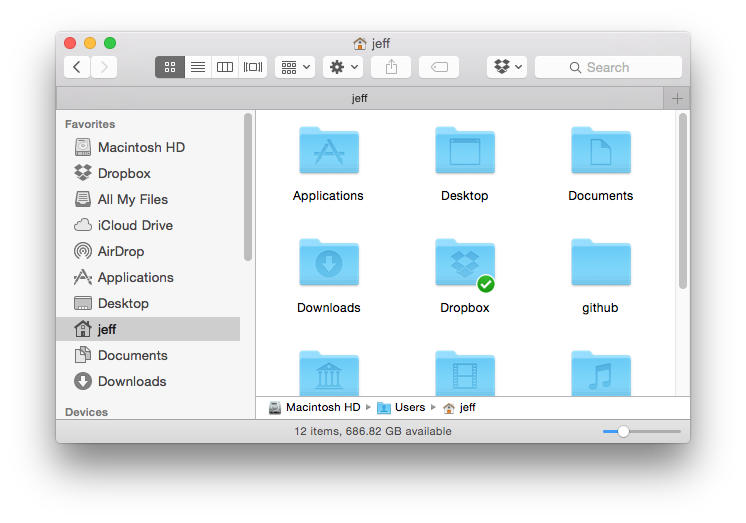Click the Edit Tags toolbar button
Viewport: 746px width, 523px height.
coord(439,67)
